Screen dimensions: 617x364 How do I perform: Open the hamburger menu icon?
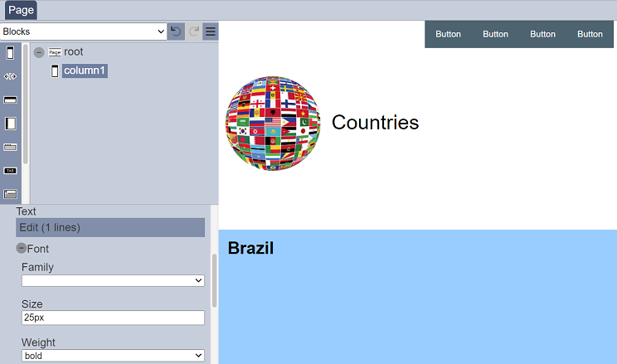(211, 32)
